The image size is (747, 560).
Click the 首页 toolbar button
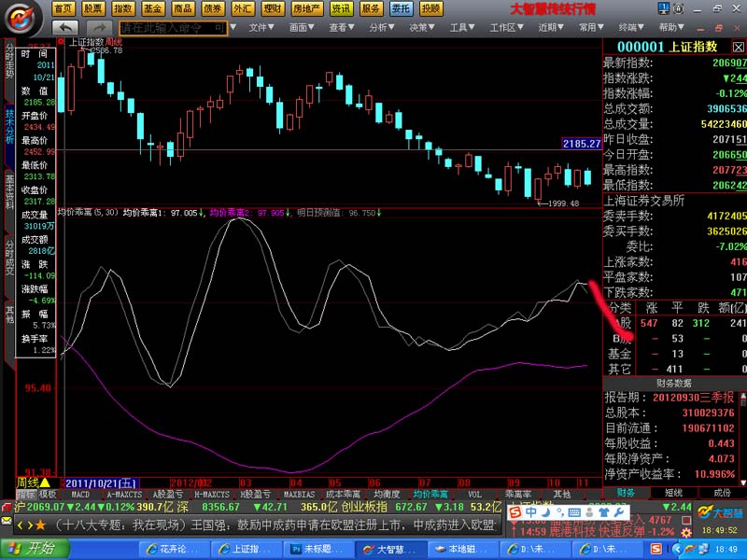point(63,8)
